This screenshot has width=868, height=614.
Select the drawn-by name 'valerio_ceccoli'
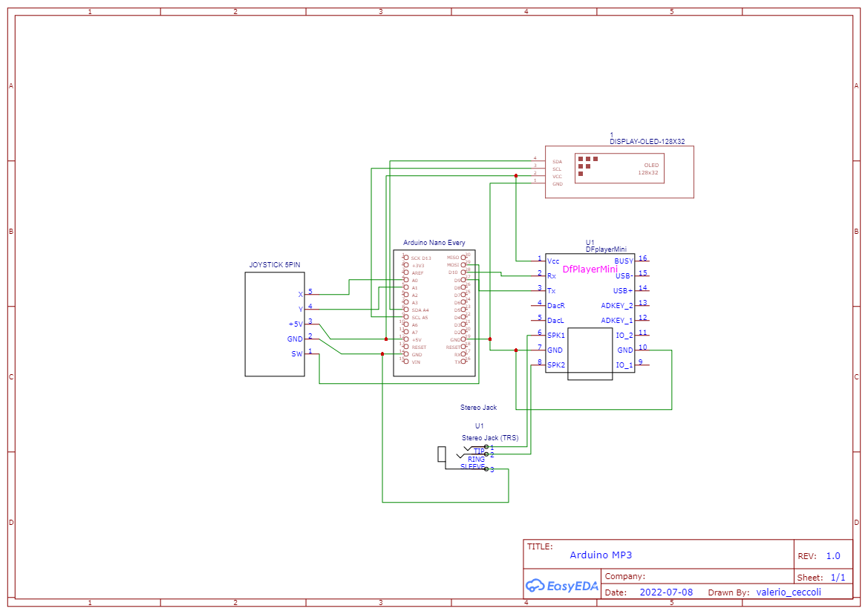789,592
